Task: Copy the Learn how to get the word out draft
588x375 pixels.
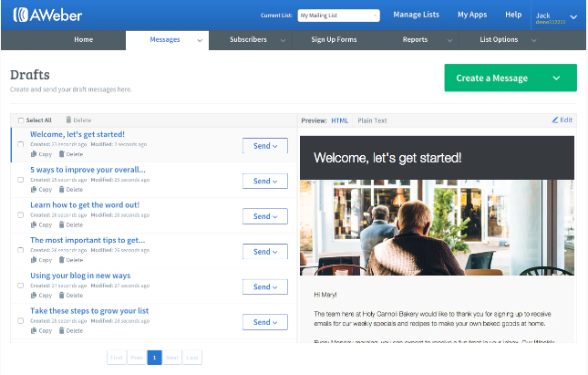Action: pyautogui.click(x=41, y=224)
